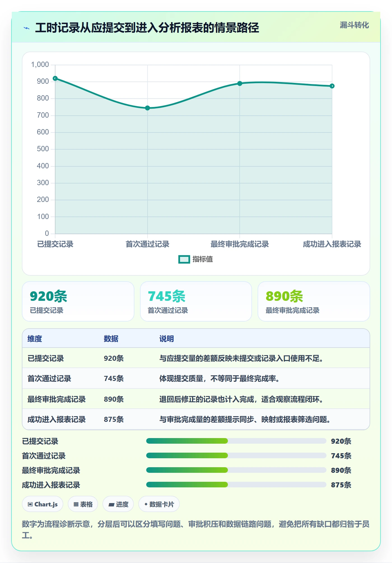Click the 875条 value beside the last progress bar
Viewport: 392px width, 563px height.
341,485
